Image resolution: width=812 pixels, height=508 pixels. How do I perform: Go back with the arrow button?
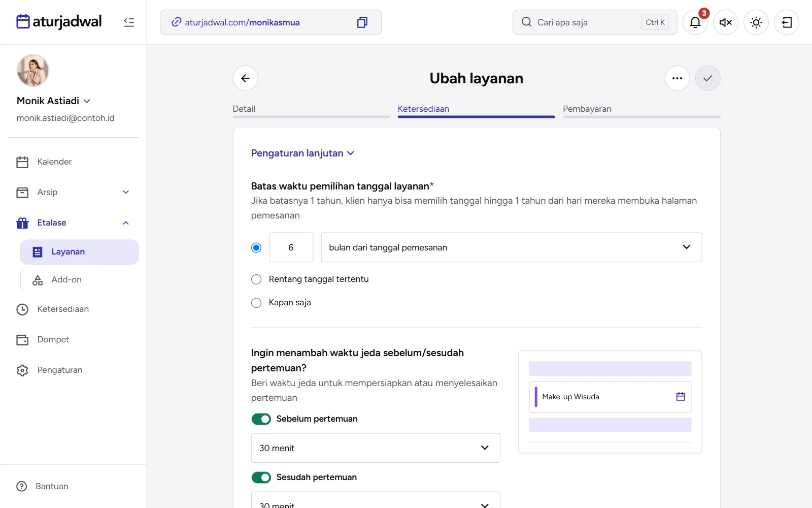click(246, 78)
